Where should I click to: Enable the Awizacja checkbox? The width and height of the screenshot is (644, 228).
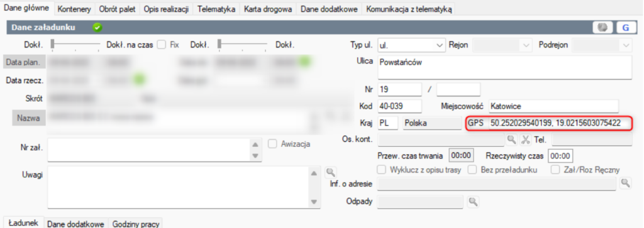click(272, 144)
